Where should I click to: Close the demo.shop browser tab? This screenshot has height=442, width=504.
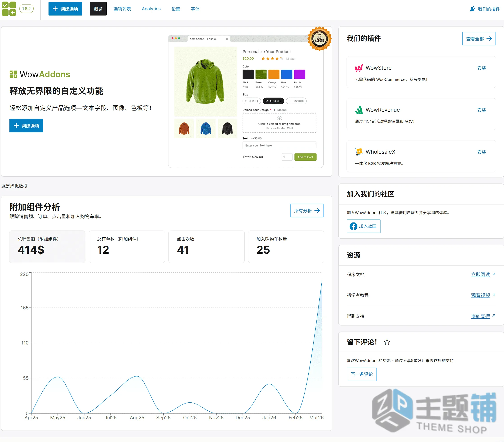(x=227, y=39)
